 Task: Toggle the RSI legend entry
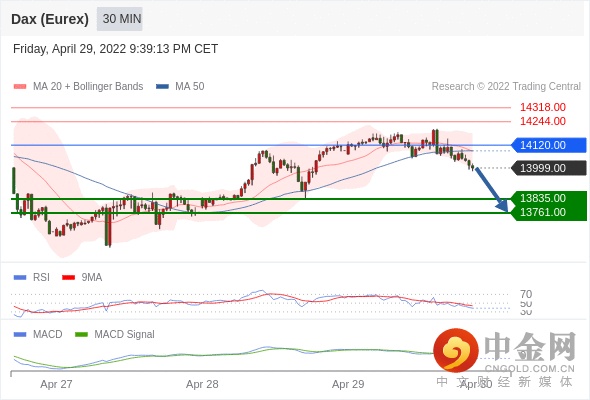(x=32, y=277)
